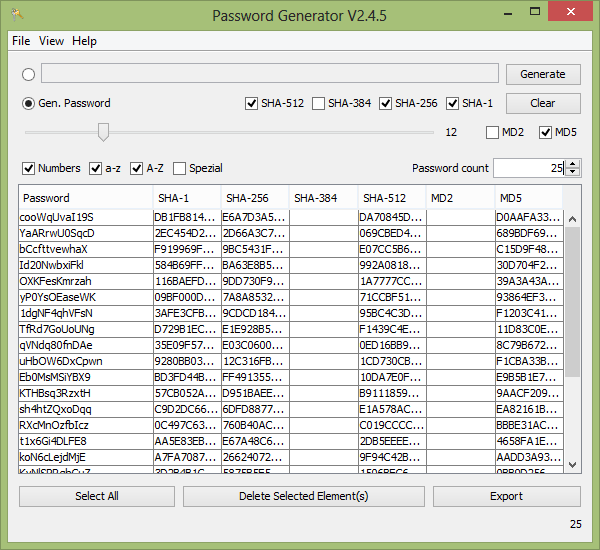Click the SHA-384 column header
The image size is (600, 550).
point(324,198)
